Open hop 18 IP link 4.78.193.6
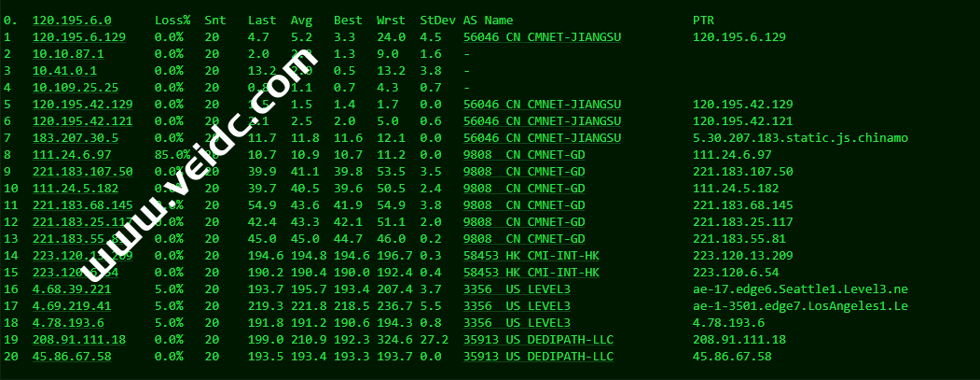 (68, 323)
